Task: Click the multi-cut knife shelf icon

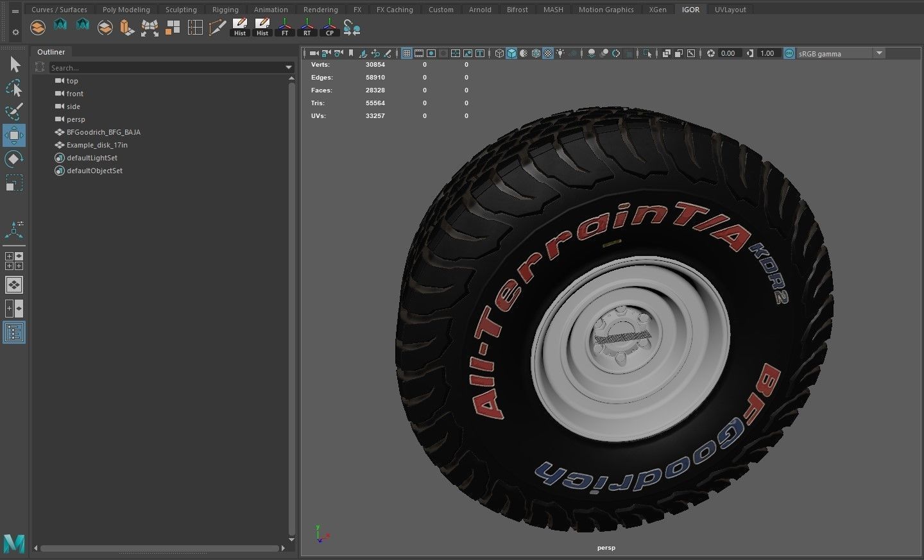Action: [x=217, y=28]
